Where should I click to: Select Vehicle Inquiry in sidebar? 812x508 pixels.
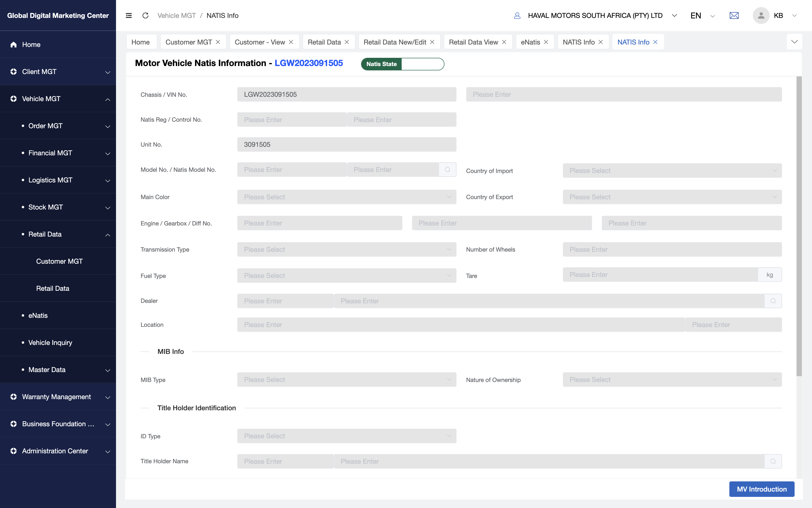[50, 342]
